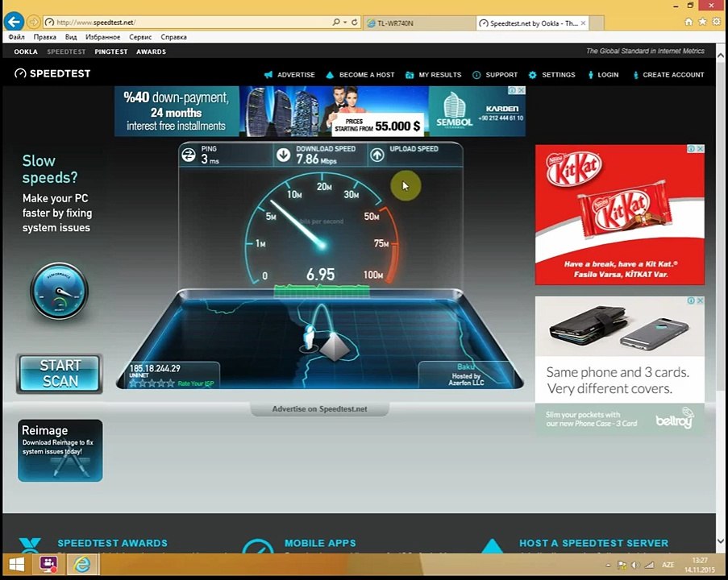
Task: Open the Reimage download ad
Action: tap(60, 450)
